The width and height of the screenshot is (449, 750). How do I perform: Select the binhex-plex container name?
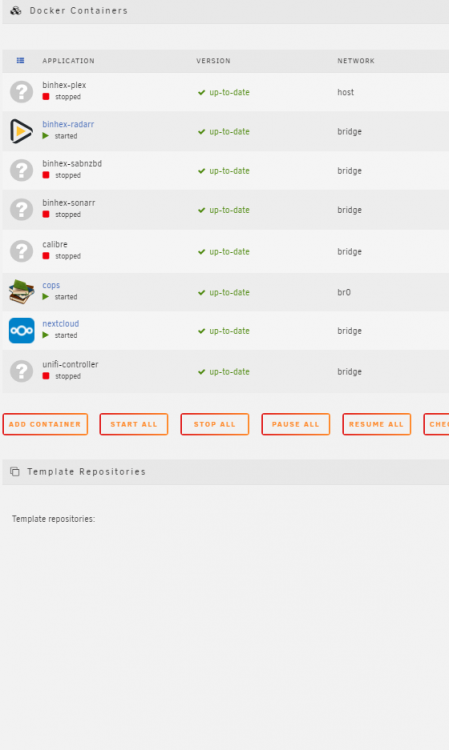pos(64,85)
